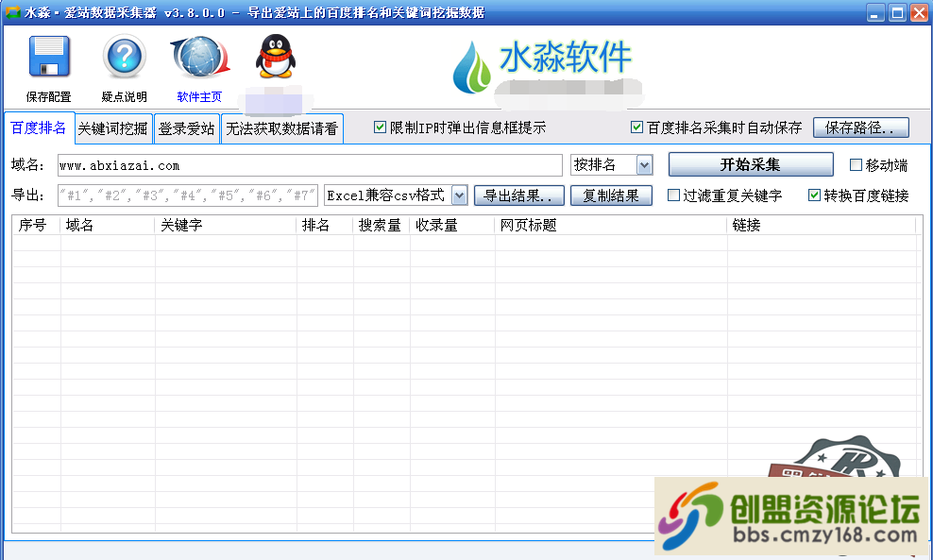Click the 域名 input field

point(310,165)
